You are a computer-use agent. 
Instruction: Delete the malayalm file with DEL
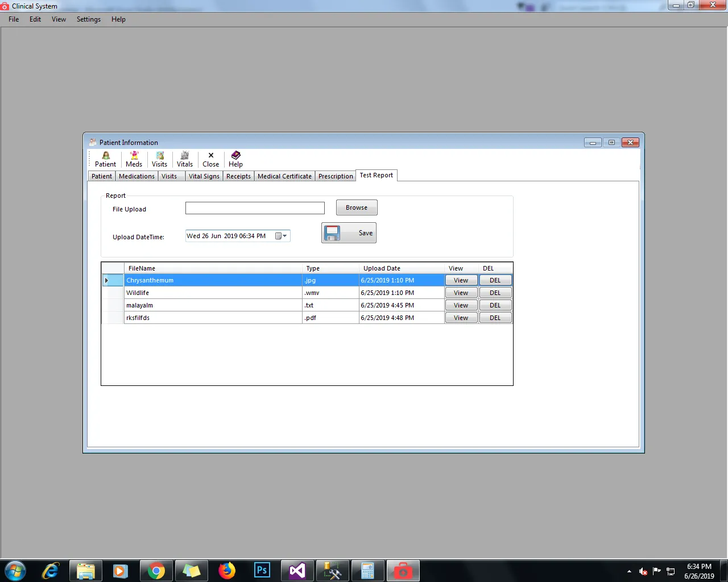tap(495, 305)
